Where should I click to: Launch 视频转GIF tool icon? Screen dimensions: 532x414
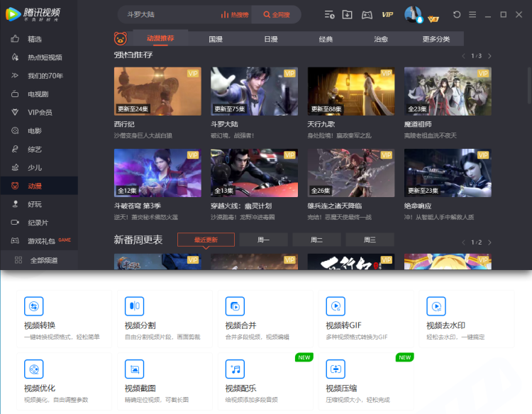click(336, 306)
